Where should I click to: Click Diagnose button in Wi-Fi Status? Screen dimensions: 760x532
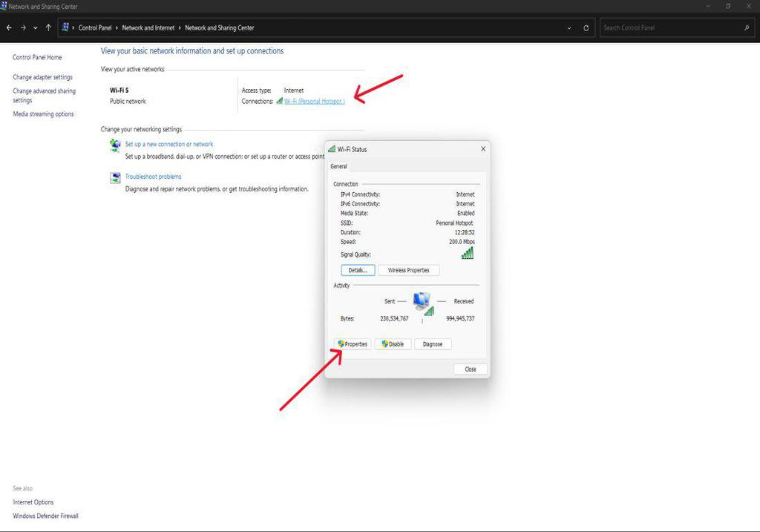click(x=433, y=344)
